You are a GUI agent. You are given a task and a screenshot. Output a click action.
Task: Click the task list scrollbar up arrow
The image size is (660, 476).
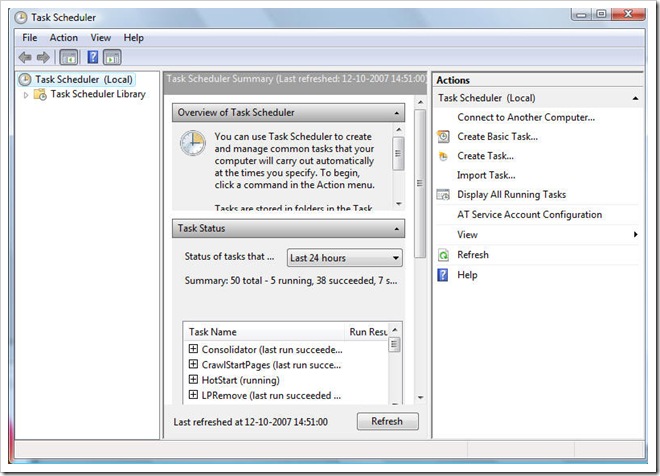395,329
